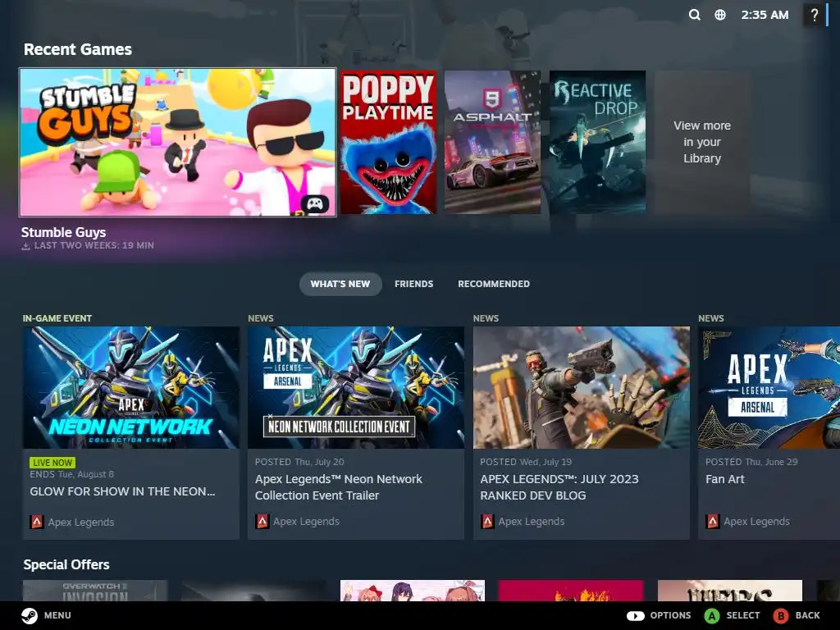Click GLOW FOR SHOW IN THE NEON headline
Image resolution: width=840 pixels, height=630 pixels.
click(123, 491)
